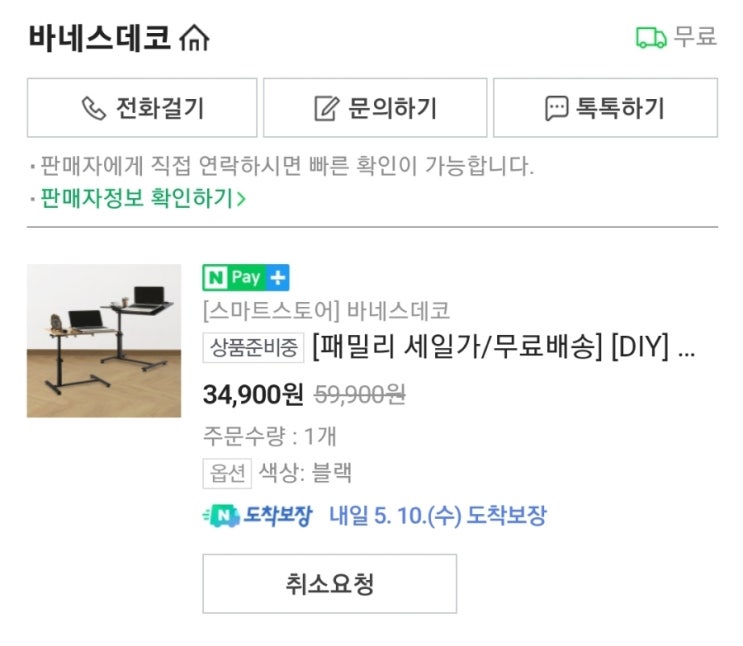
Task: Open the laptop table product thumbnail
Action: pyautogui.click(x=104, y=340)
